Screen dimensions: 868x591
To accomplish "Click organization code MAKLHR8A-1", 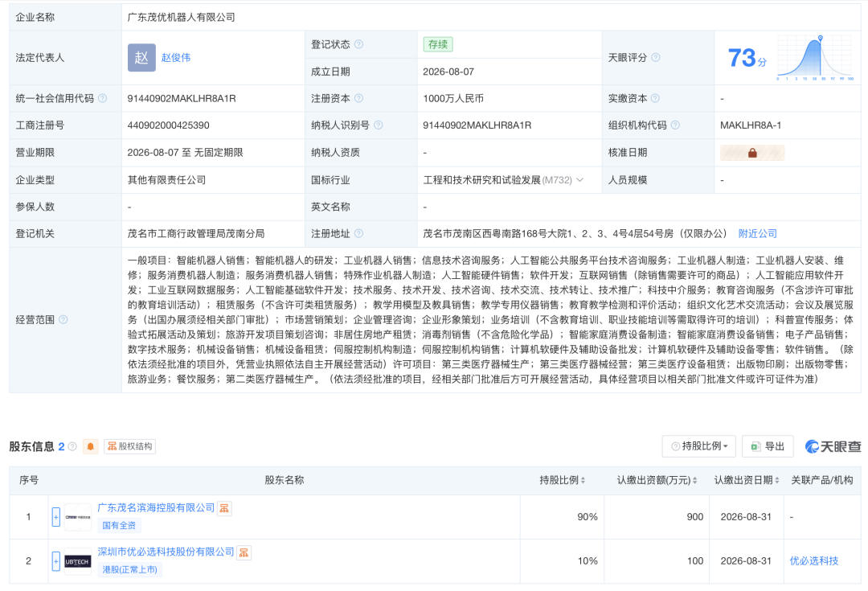I will [x=751, y=125].
